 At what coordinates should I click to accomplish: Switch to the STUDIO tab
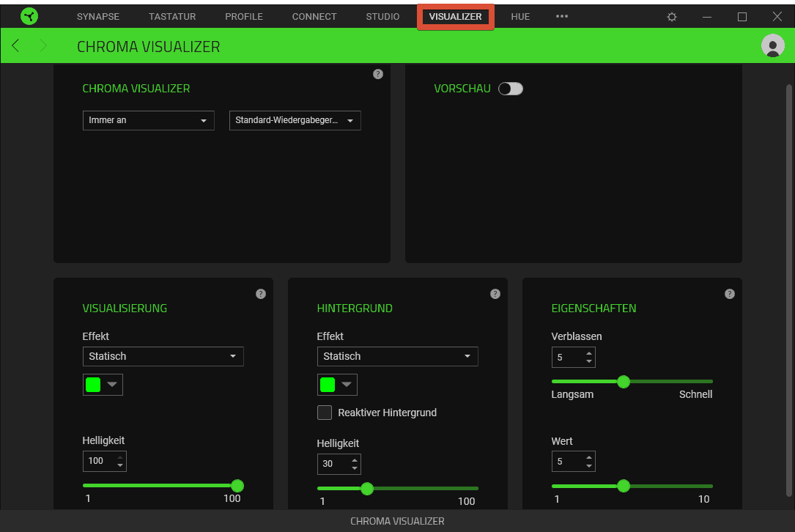382,17
